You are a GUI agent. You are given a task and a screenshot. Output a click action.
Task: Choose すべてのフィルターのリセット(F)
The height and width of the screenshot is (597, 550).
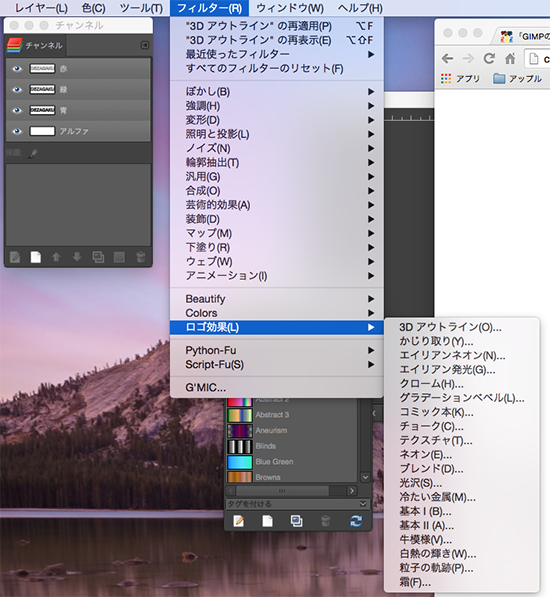277,69
